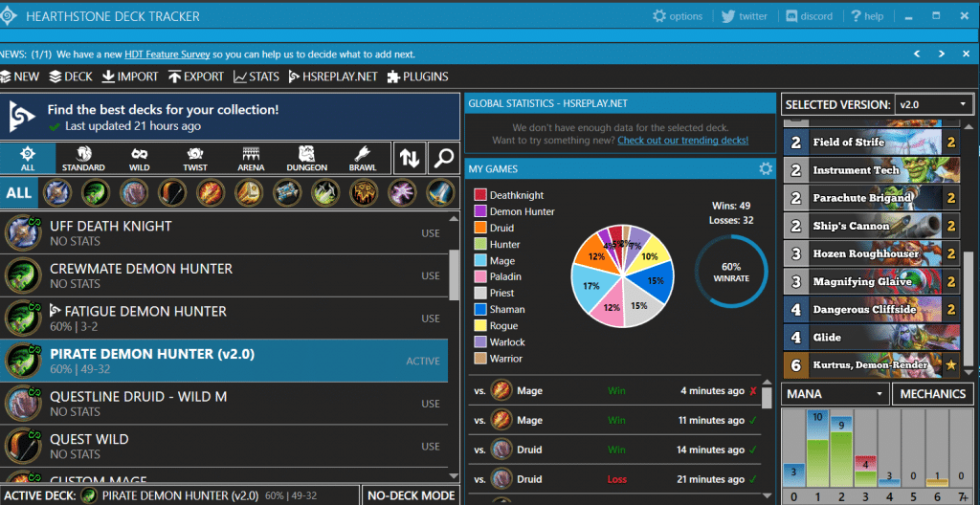Toggle NO-DECK MODE
This screenshot has height=505, width=980.
pyautogui.click(x=411, y=495)
